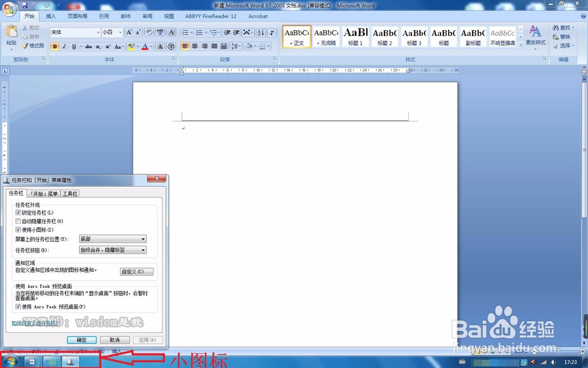Open the ABBYY FineReader 12 tab
Image resolution: width=588 pixels, height=368 pixels.
pyautogui.click(x=211, y=16)
